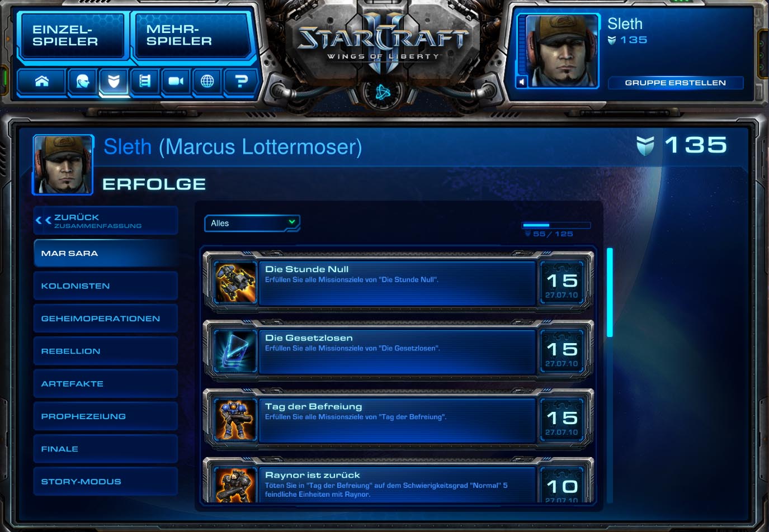Open the home icon in navigation bar
Viewport: 769px width, 532px height.
[41, 82]
